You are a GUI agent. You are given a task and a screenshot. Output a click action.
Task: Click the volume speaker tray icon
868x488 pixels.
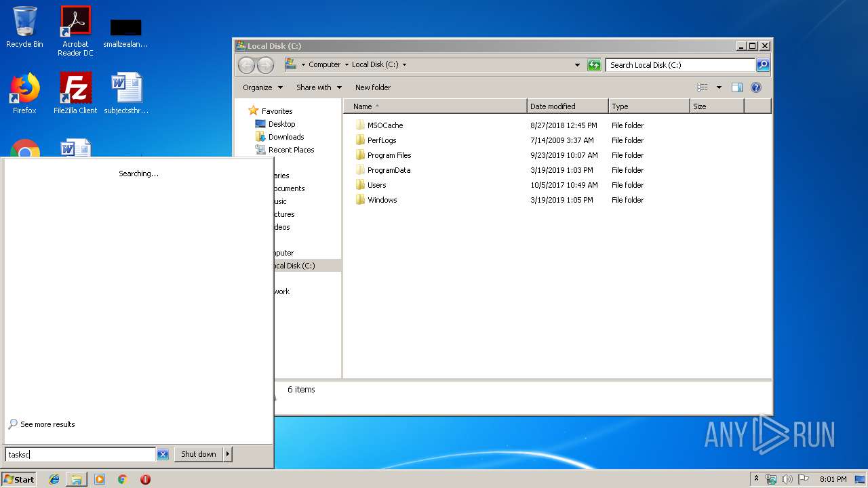pos(787,479)
